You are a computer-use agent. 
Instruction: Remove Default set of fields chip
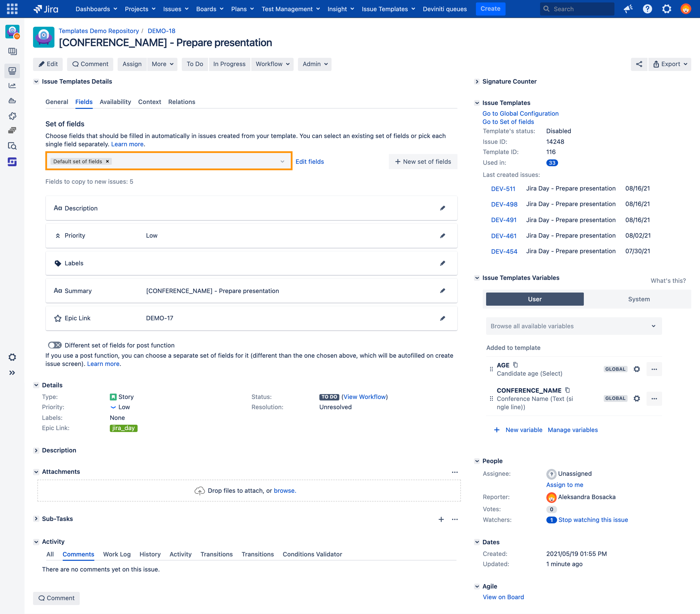(107, 161)
